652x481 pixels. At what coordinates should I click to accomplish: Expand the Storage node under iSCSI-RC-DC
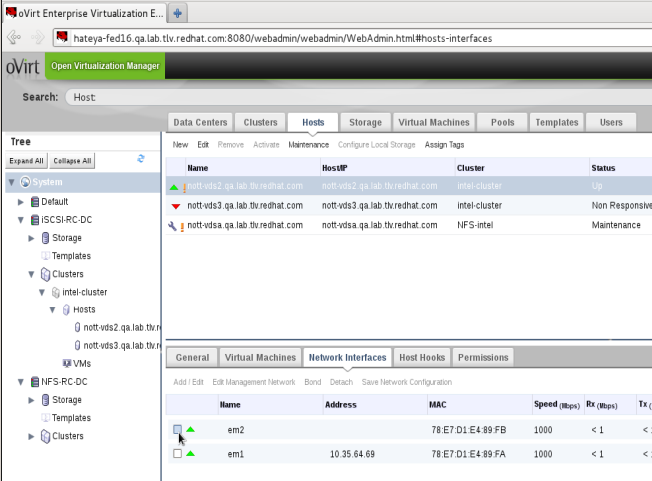click(31, 238)
